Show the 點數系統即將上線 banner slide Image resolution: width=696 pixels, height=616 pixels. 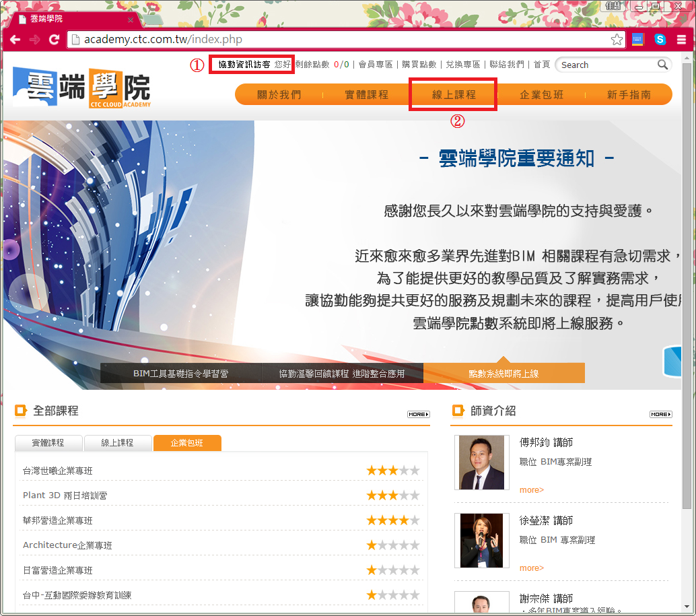[503, 374]
